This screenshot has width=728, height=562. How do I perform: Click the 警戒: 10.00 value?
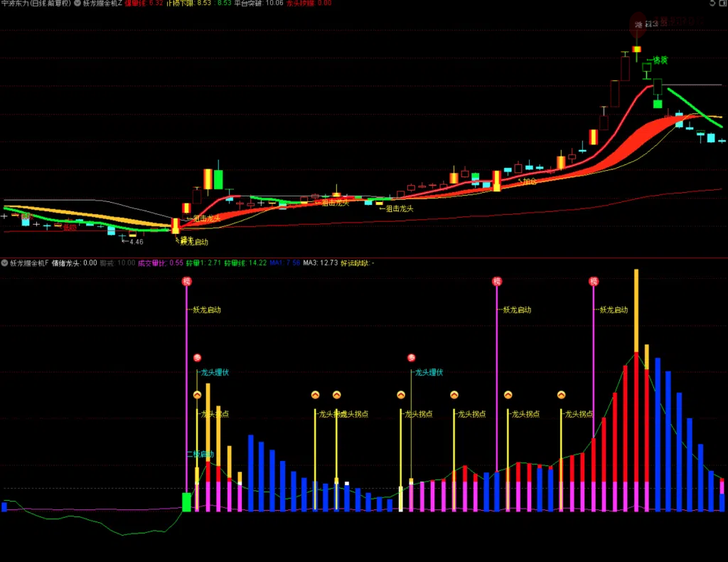click(117, 263)
